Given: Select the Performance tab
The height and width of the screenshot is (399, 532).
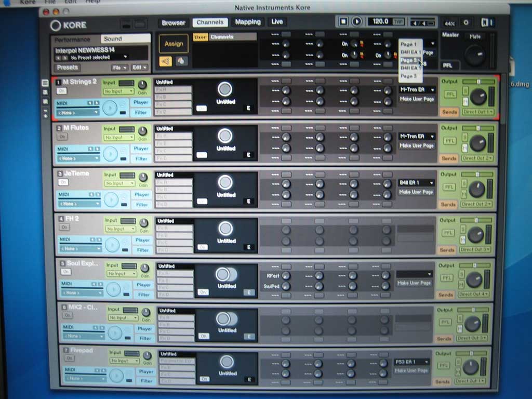Looking at the screenshot, I should click(x=73, y=39).
